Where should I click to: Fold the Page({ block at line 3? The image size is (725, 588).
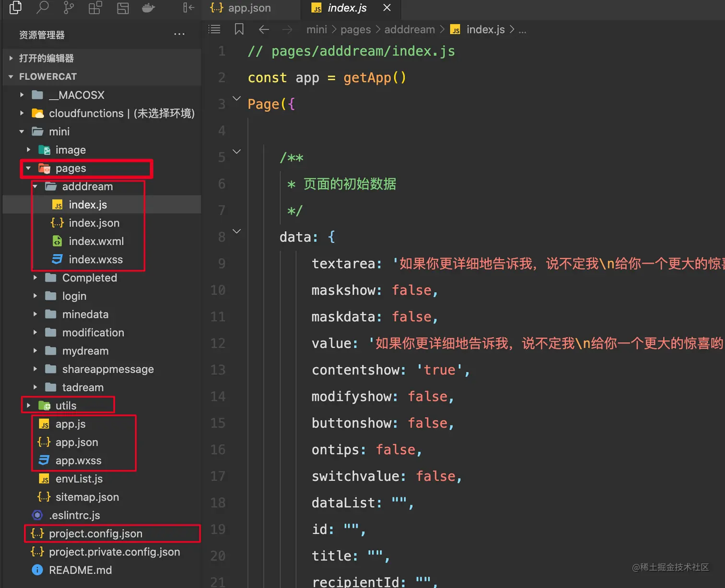(236, 99)
